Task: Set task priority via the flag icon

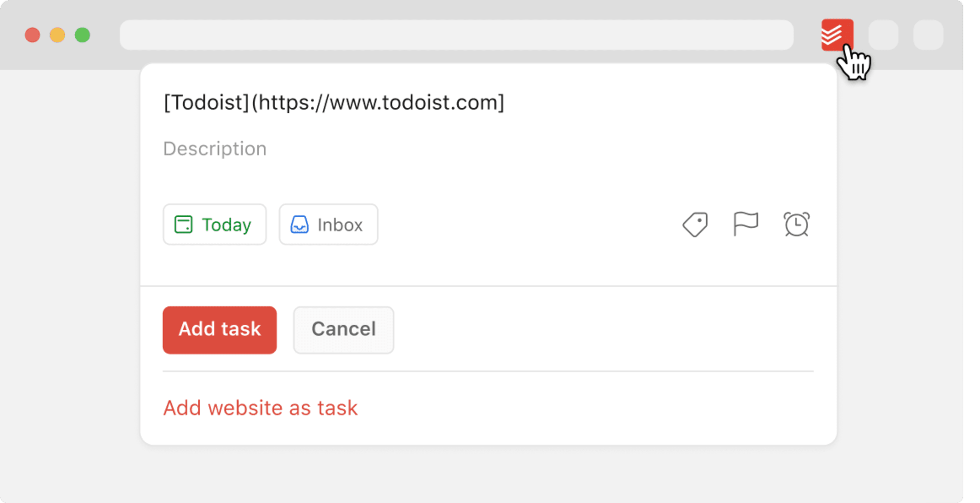Action: tap(746, 224)
